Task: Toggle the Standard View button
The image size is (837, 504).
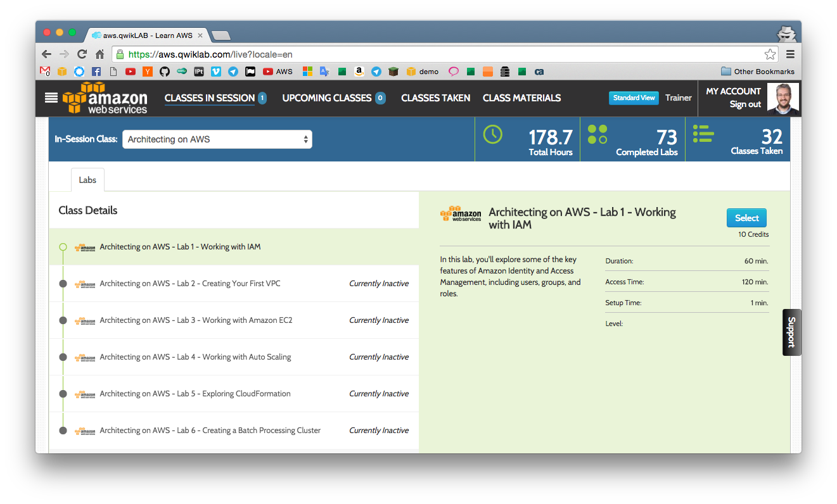Action: (x=634, y=98)
